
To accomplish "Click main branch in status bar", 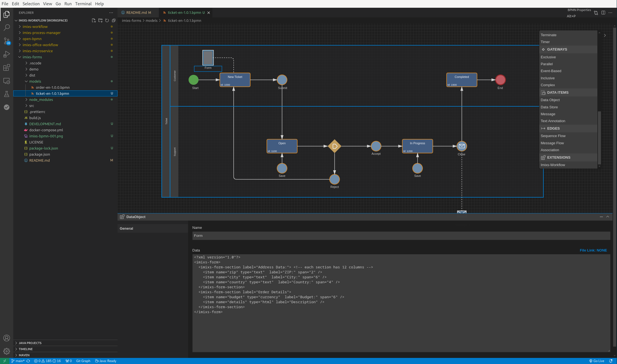I will point(18,361).
